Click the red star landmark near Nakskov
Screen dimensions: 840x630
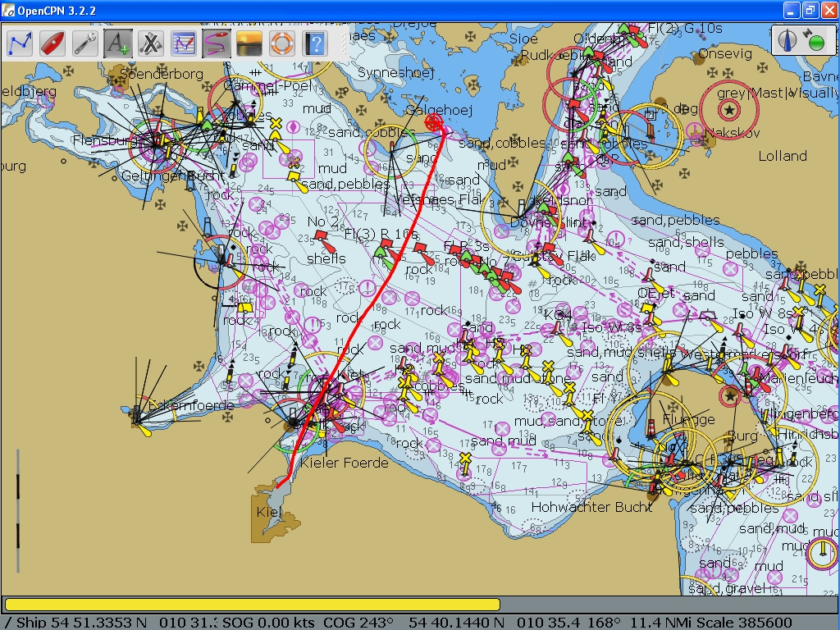pos(729,111)
